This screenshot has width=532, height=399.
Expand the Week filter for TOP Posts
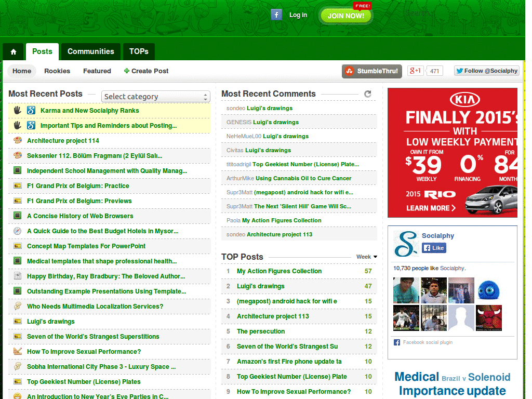click(367, 257)
